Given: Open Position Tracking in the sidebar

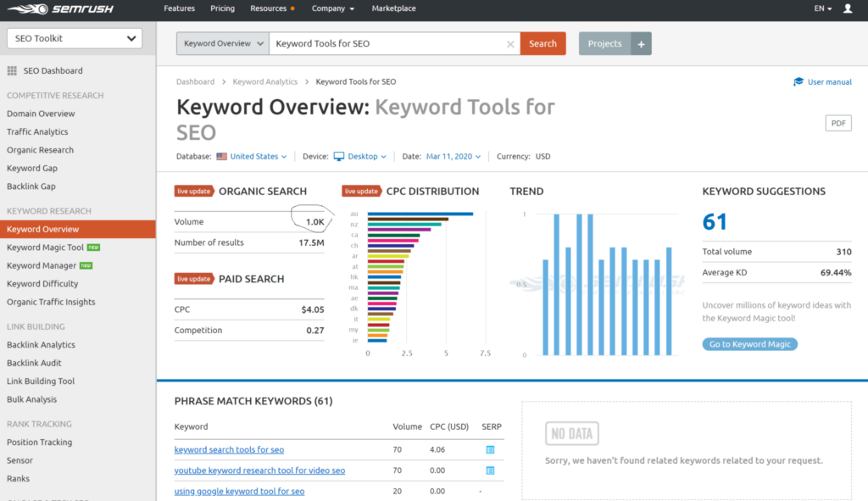Looking at the screenshot, I should 39,443.
